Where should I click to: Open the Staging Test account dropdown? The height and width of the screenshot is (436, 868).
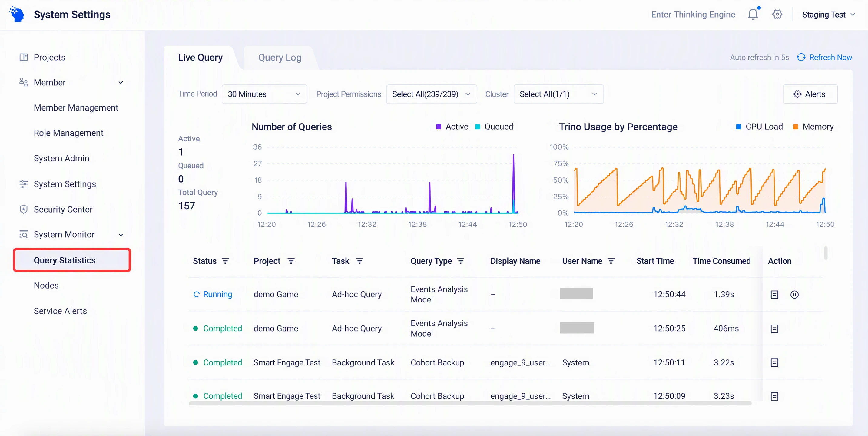click(828, 15)
